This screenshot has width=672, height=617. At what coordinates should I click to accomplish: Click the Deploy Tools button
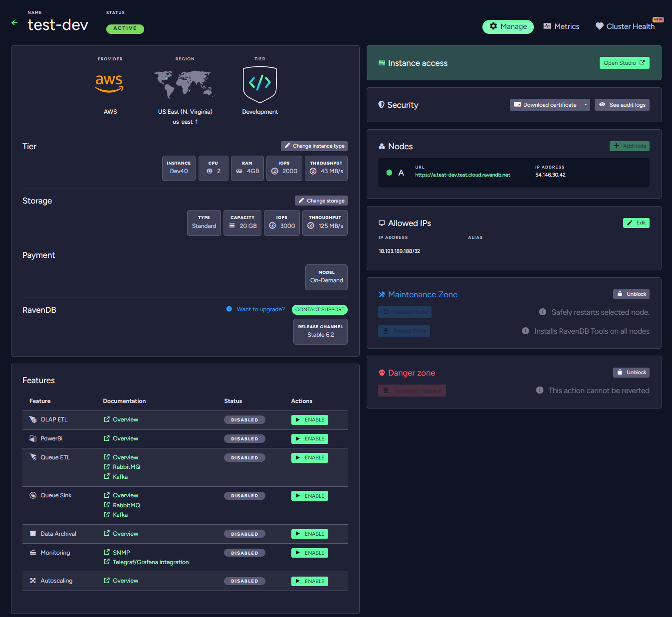[x=404, y=331]
